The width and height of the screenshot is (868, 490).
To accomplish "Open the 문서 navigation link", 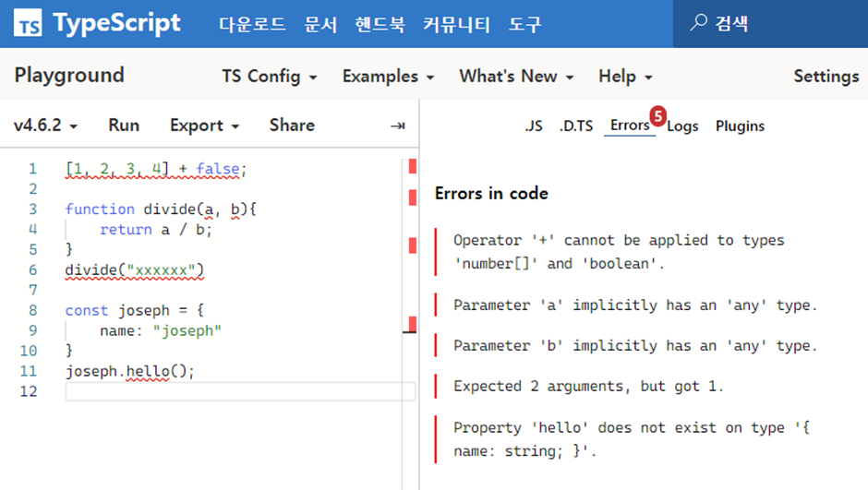I will 320,24.
